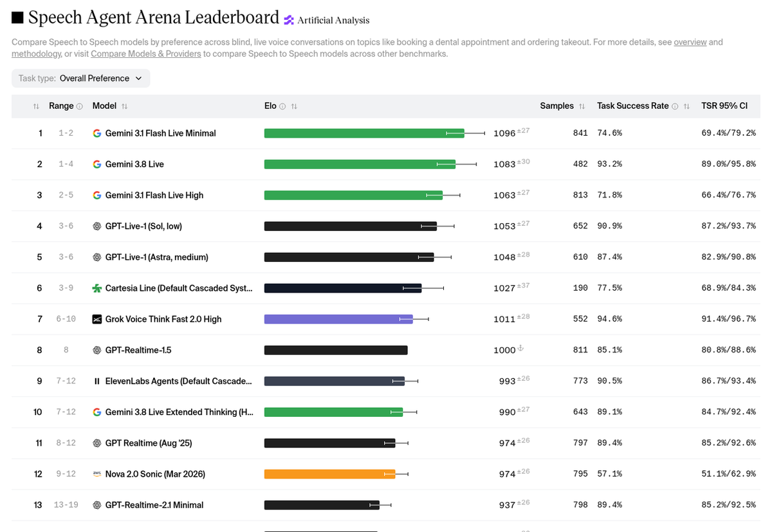Click the anchor icon beside Elo 1000
772x532 pixels.
pos(521,348)
